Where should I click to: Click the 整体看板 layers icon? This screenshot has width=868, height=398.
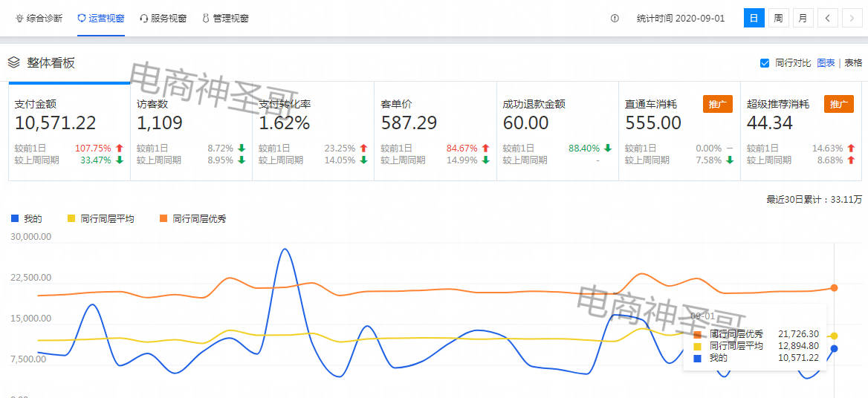point(14,62)
